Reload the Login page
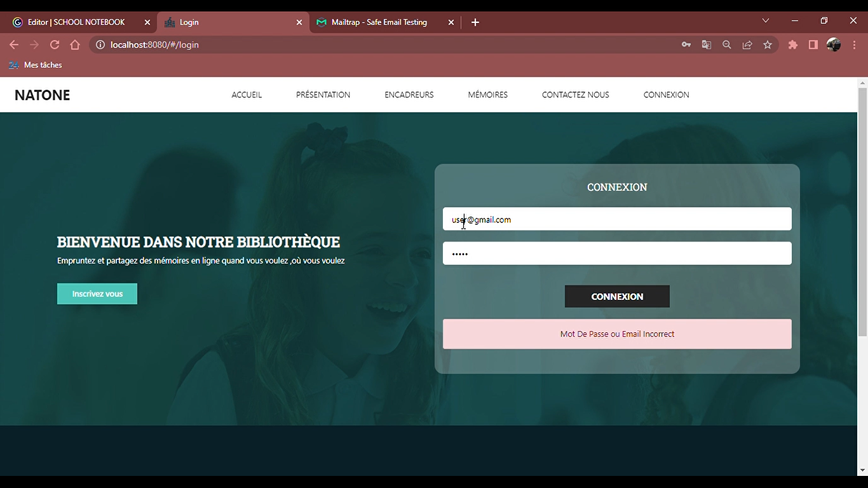 (54, 44)
